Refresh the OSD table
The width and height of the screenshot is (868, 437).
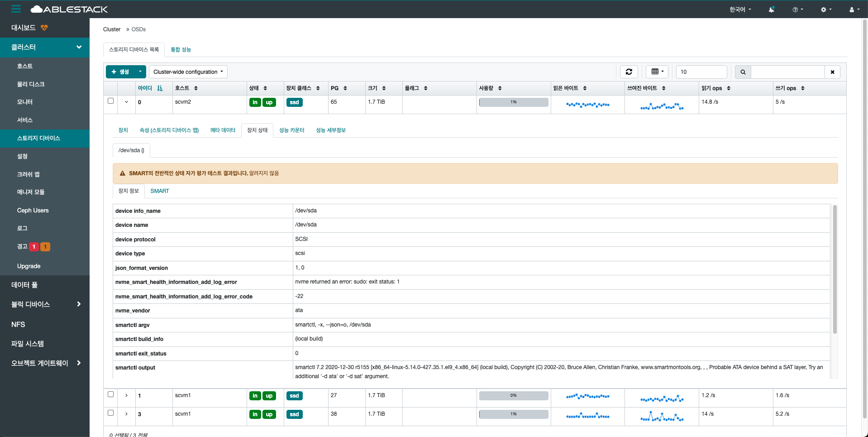click(x=629, y=72)
